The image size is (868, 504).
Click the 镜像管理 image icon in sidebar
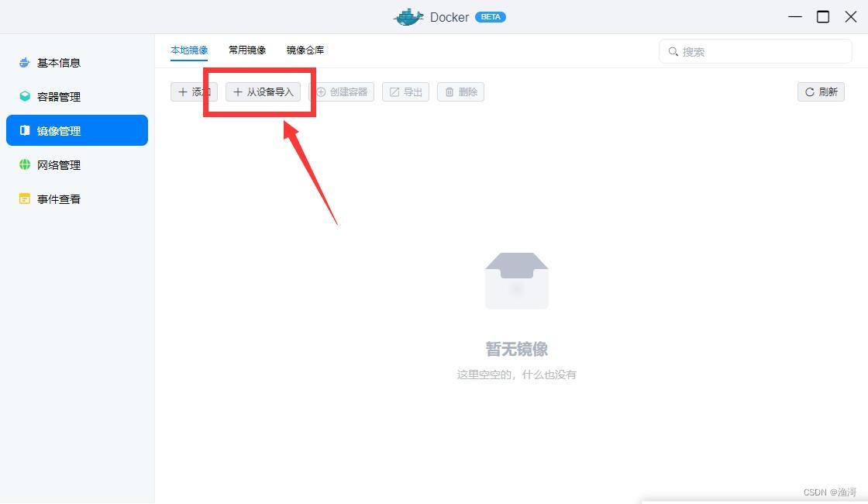point(24,130)
